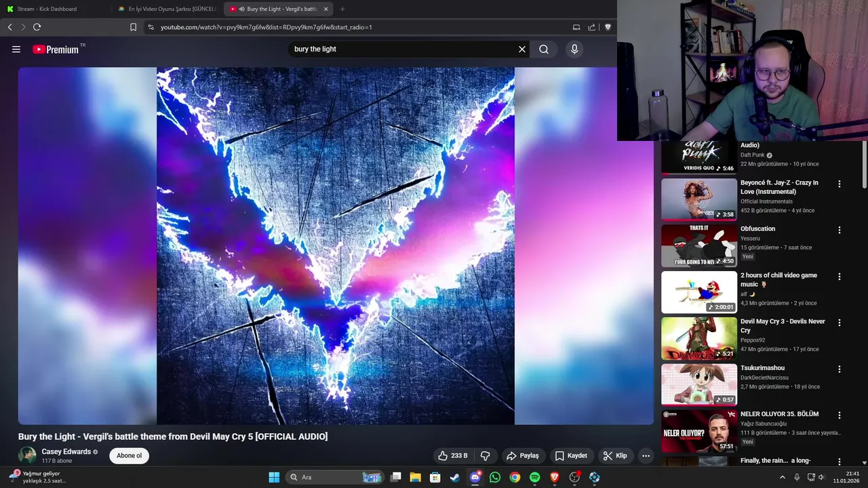Click the search magnifier button
Screen dimensions: 868x488
(544, 49)
